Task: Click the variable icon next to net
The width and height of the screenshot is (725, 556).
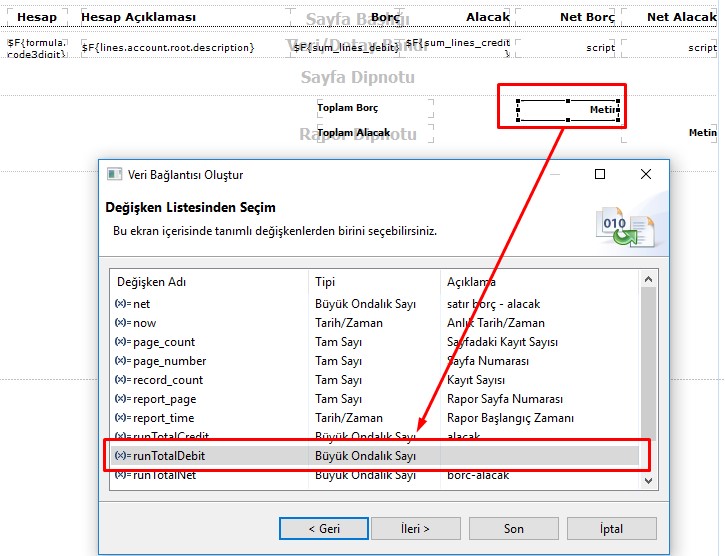Action: click(123, 304)
